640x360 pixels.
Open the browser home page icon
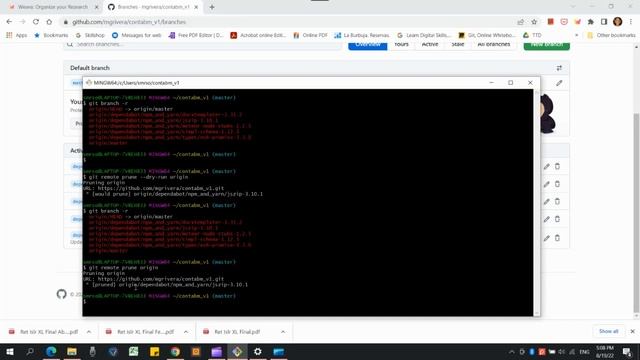pyautogui.click(x=49, y=22)
